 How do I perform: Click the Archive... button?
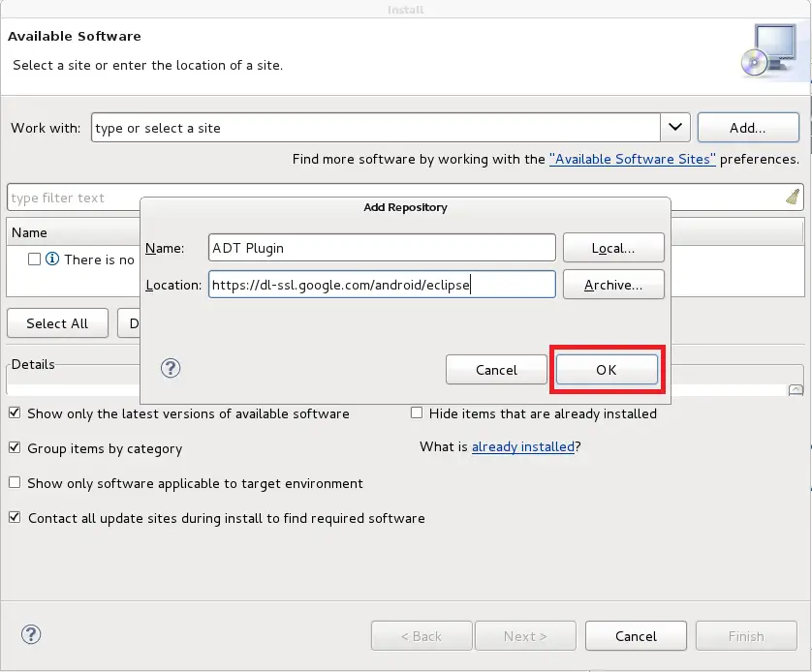(x=613, y=285)
